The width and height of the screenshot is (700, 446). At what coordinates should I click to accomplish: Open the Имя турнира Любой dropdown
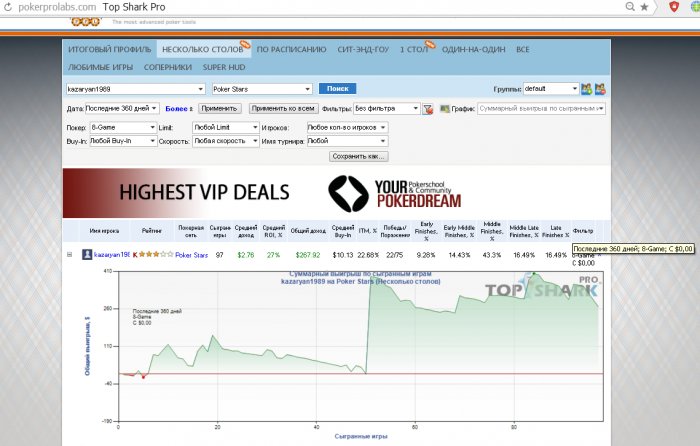[347, 141]
